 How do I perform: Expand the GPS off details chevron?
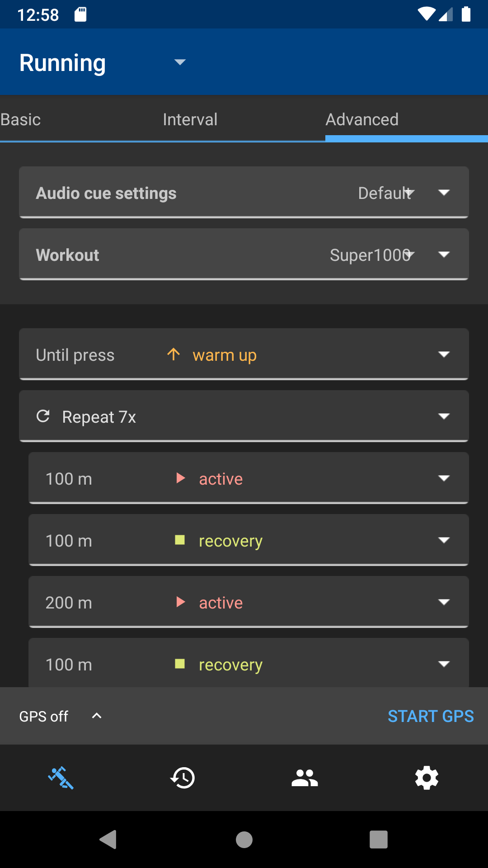(x=97, y=716)
